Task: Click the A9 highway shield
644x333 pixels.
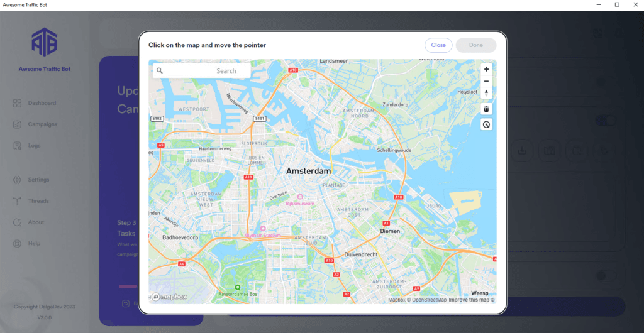Action: click(x=416, y=289)
